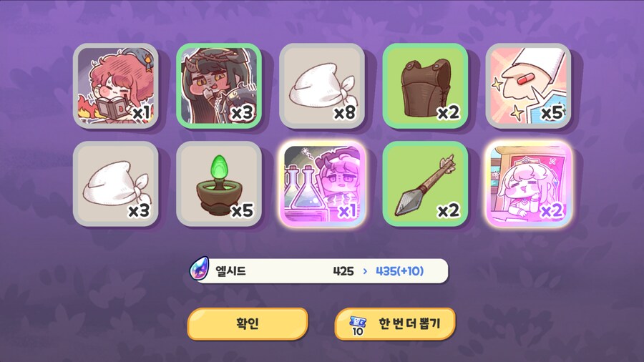This screenshot has width=644, height=362.
Task: Click the 확인 confirm button
Action: pos(248,324)
